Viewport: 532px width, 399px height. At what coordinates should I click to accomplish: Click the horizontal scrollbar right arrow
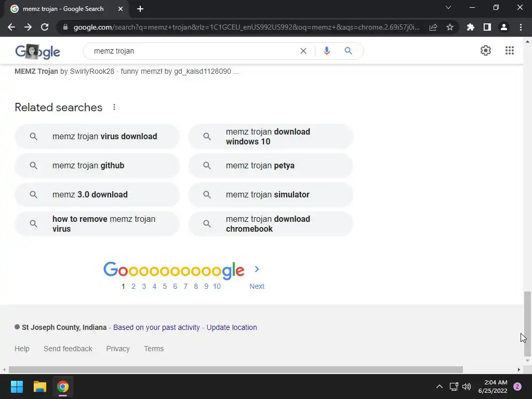[519, 369]
